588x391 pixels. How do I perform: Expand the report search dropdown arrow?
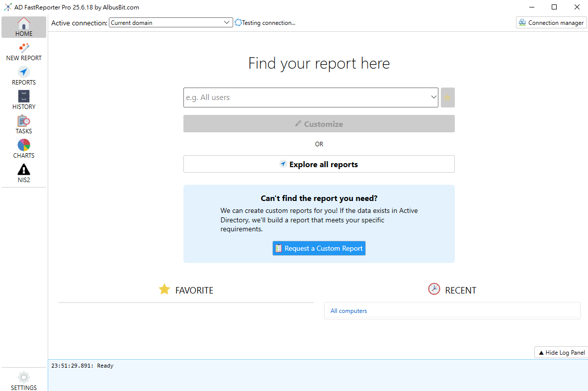(433, 98)
